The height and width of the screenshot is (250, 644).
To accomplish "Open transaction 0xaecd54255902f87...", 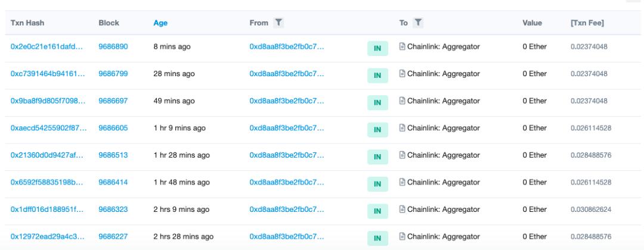I will click(48, 128).
